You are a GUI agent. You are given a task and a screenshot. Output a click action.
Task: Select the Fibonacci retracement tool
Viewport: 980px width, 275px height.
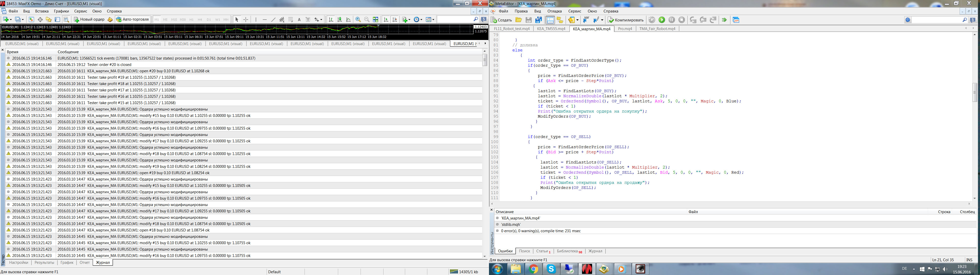[291, 19]
